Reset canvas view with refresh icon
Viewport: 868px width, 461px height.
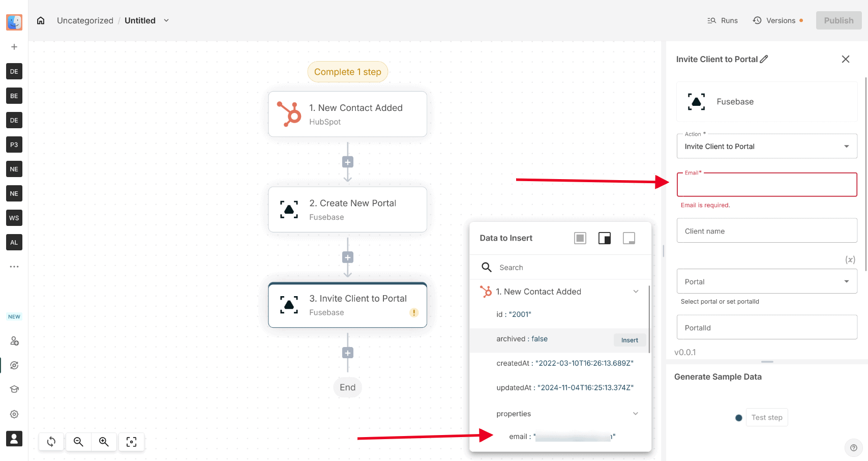[51, 442]
